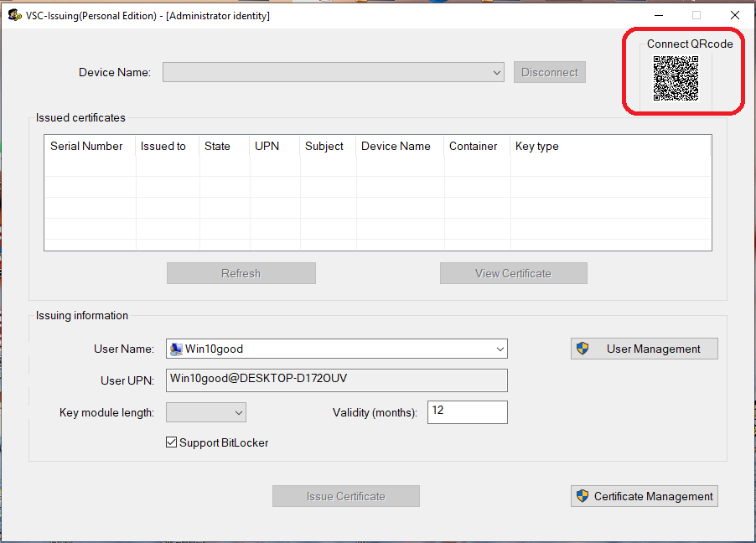This screenshot has width=756, height=543.
Task: Expand the Device Name dropdown
Action: [497, 73]
